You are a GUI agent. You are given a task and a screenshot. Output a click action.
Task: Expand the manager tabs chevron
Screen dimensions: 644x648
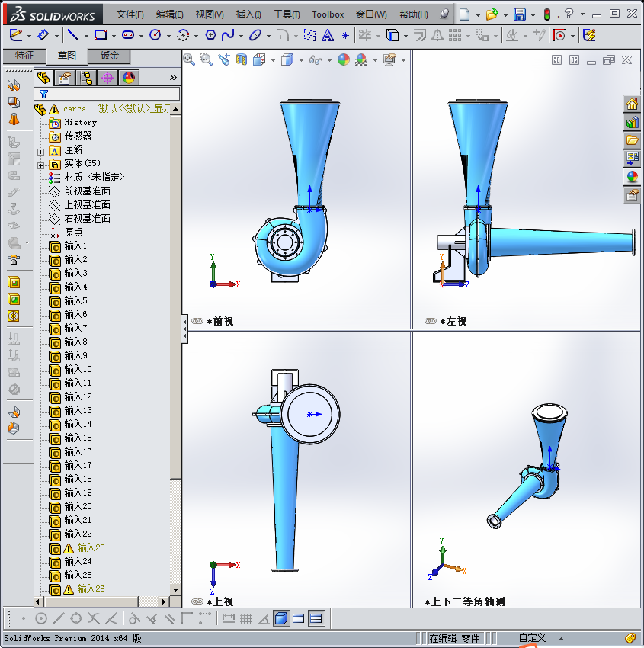(x=173, y=77)
